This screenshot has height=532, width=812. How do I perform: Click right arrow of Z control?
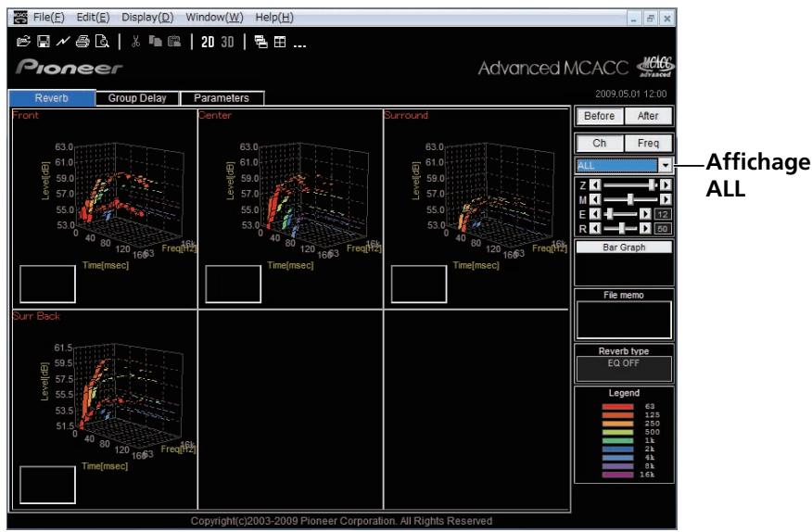(x=666, y=184)
